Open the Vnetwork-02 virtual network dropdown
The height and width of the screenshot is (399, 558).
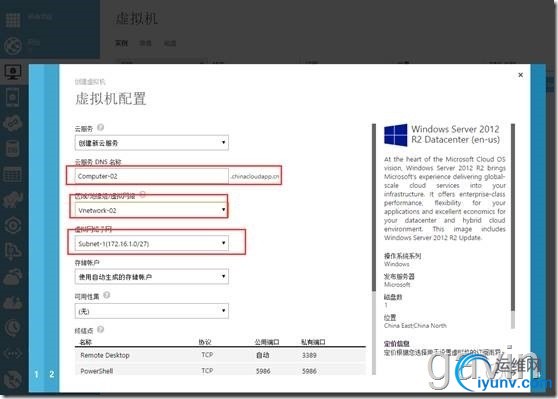[152, 210]
